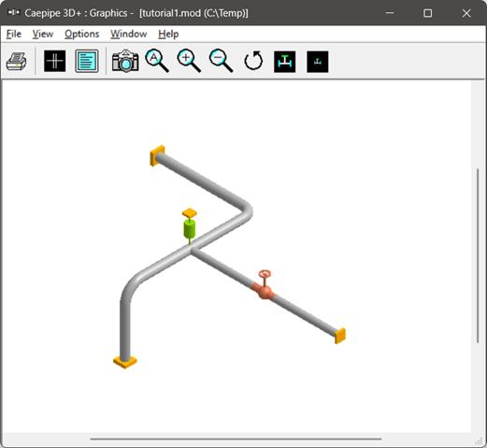Maximize the Caepipe Graphics window
Image resolution: width=487 pixels, height=448 pixels.
tap(427, 13)
